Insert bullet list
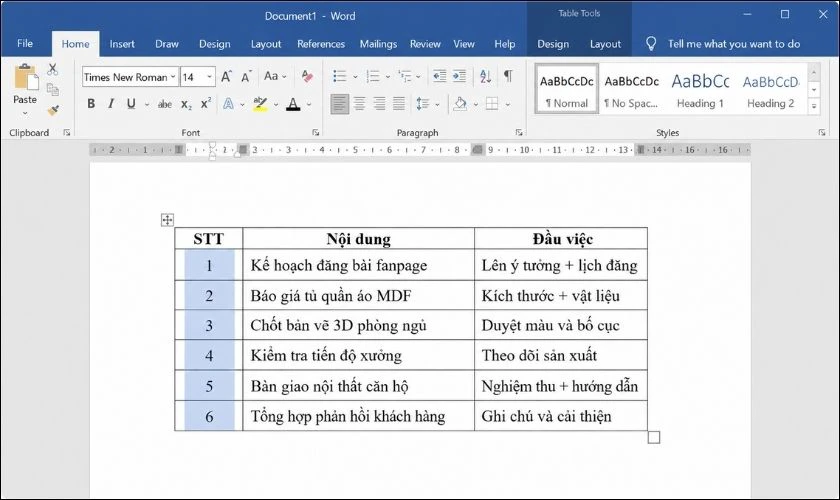The image size is (840, 500). click(x=340, y=77)
